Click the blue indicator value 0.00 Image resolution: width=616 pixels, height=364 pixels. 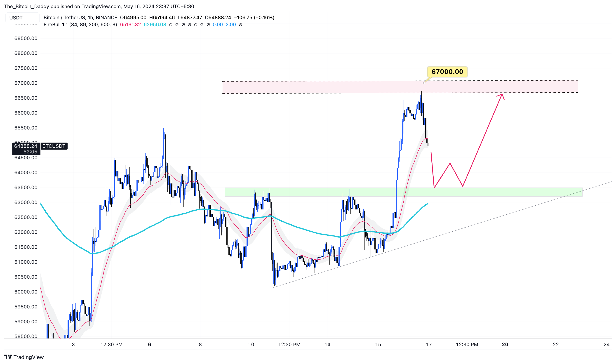click(x=218, y=25)
